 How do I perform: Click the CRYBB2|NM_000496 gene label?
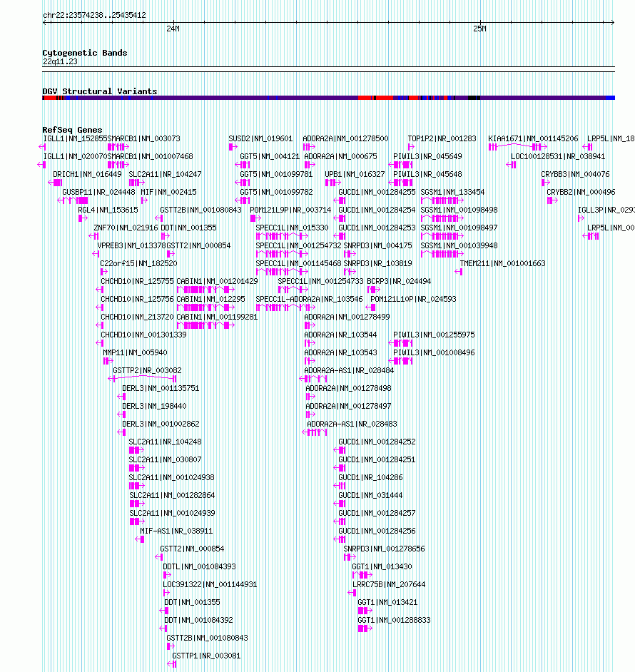point(581,192)
